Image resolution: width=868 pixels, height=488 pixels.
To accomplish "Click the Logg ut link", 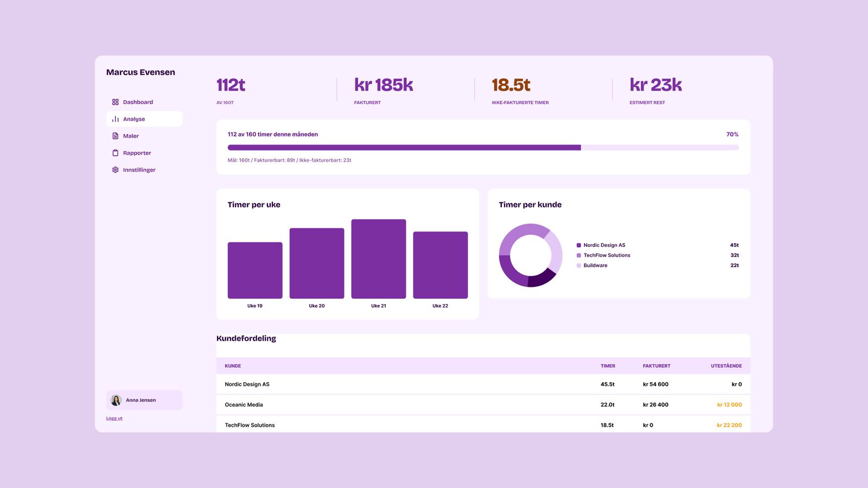I will tap(114, 418).
